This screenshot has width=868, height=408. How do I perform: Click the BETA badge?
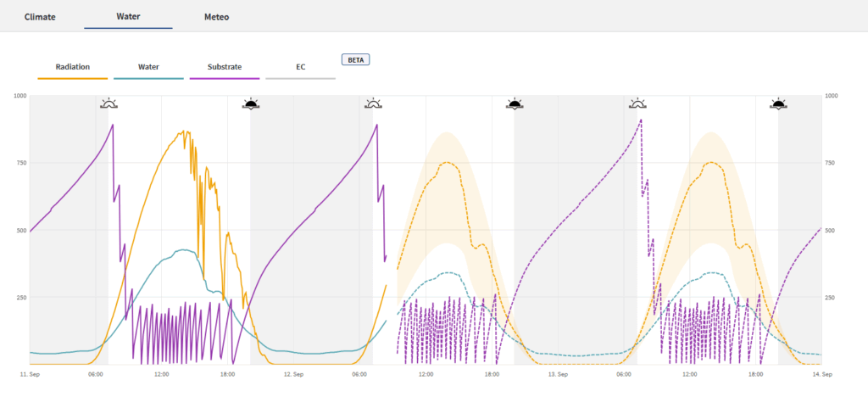(x=356, y=60)
